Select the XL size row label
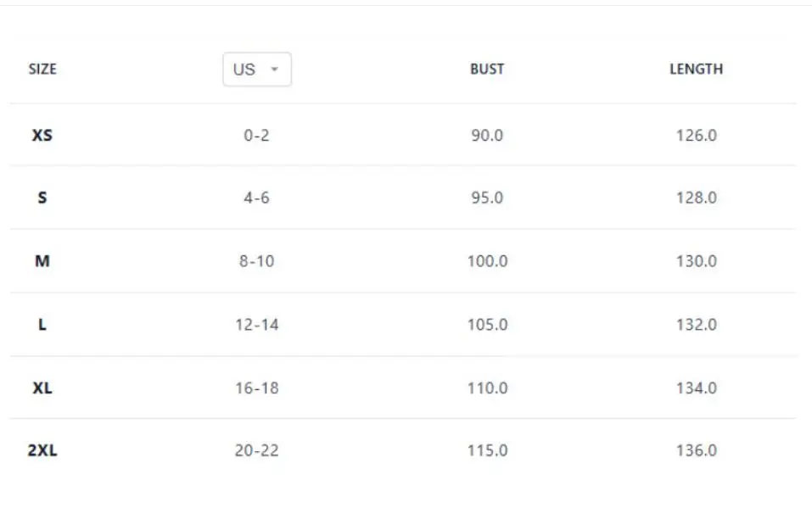Viewport: 812px width, 530px height. coord(42,388)
